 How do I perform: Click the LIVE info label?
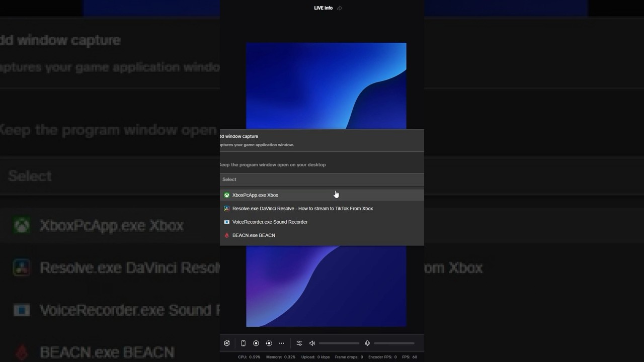point(323,8)
